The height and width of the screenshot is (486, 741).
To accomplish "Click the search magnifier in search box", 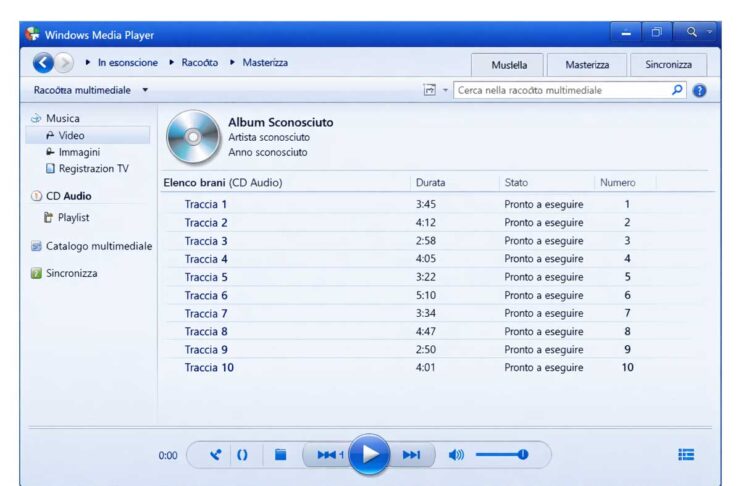I will click(677, 90).
